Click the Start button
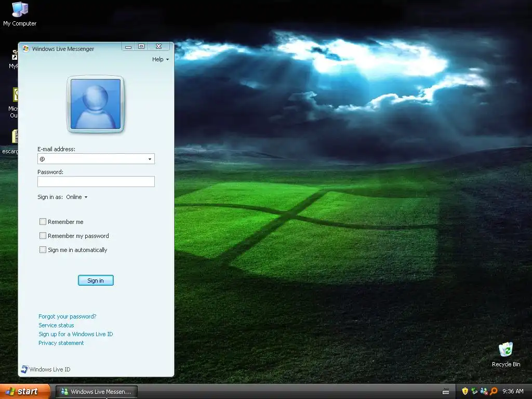 coord(25,391)
